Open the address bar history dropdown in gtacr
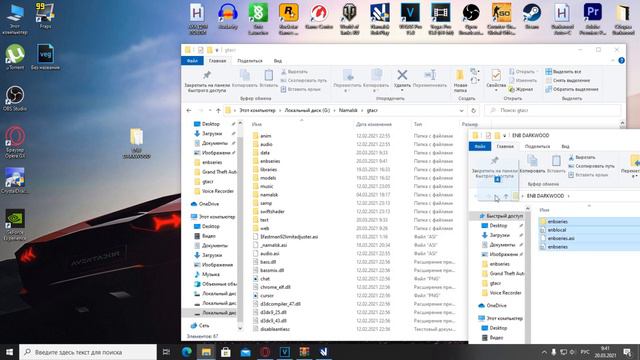Image resolution: width=640 pixels, height=360 pixels. 462,111
